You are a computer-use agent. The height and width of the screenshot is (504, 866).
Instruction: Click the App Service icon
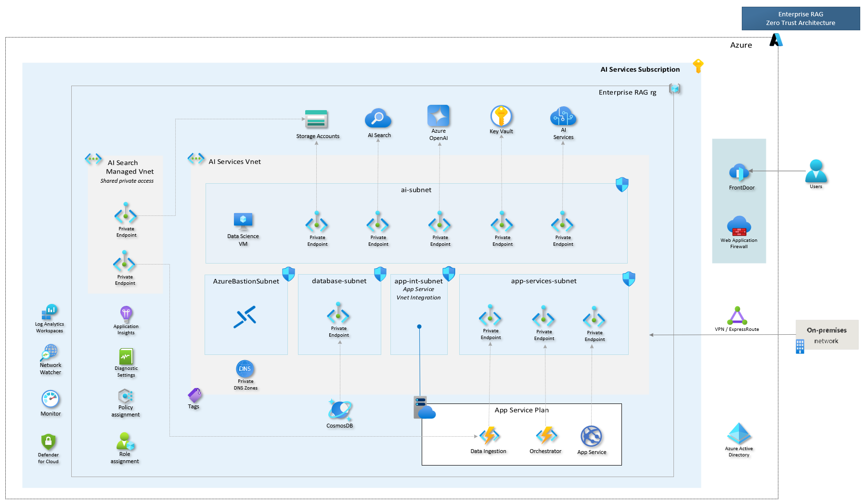point(592,437)
